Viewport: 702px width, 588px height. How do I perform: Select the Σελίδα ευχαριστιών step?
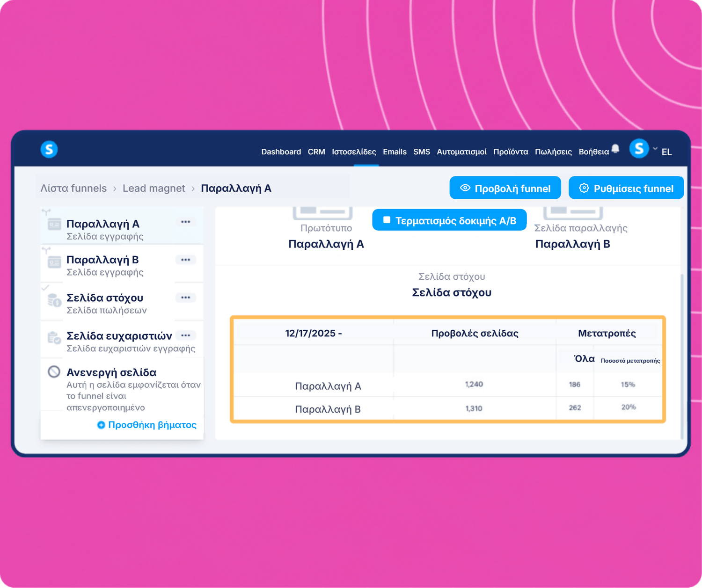[x=122, y=339]
